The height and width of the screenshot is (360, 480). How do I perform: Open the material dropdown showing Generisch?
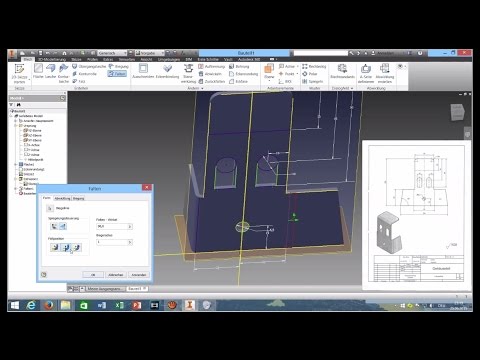pos(113,53)
